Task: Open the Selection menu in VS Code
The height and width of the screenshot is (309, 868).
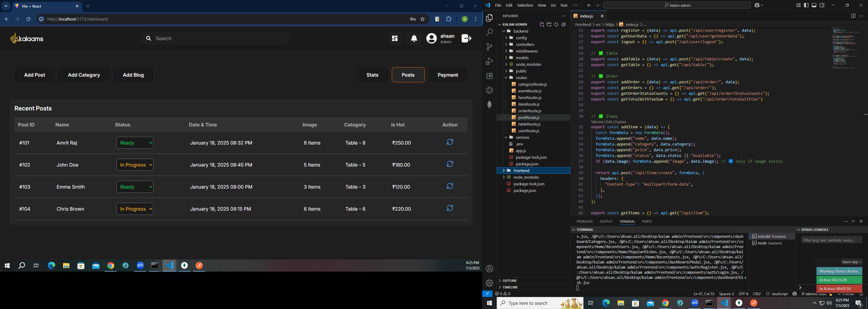Action: (x=525, y=5)
